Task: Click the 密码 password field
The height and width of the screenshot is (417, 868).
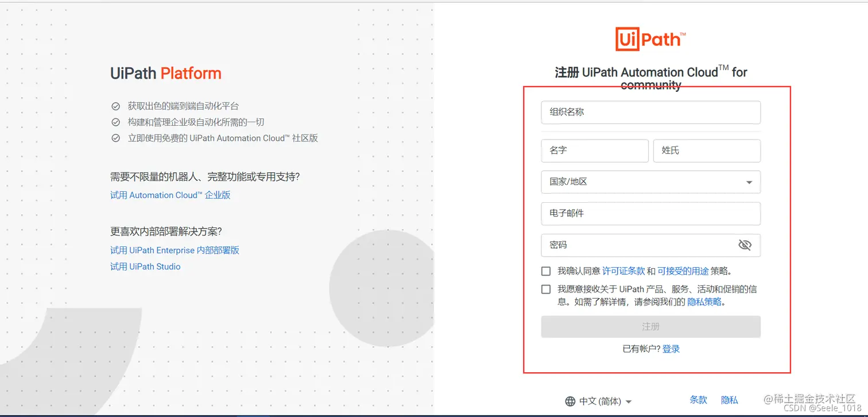Action: [631, 245]
